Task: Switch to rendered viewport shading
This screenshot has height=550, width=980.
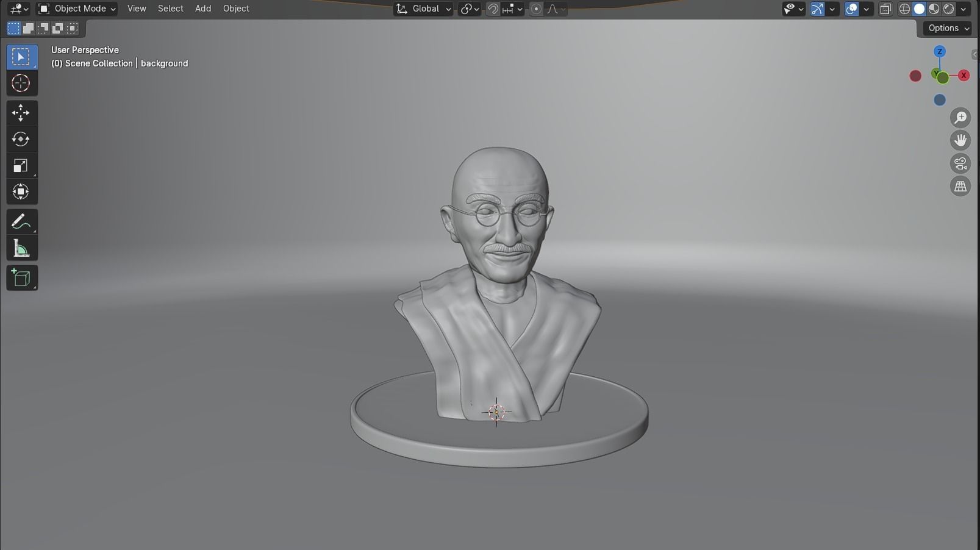Action: point(949,9)
